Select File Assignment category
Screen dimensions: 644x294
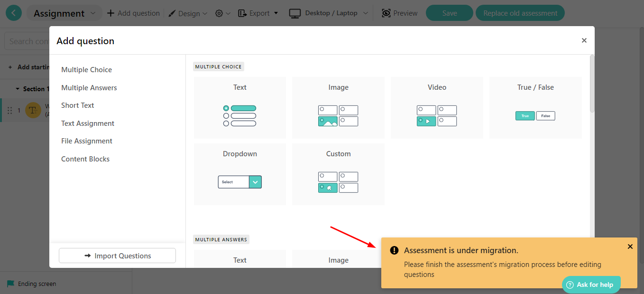(x=86, y=141)
